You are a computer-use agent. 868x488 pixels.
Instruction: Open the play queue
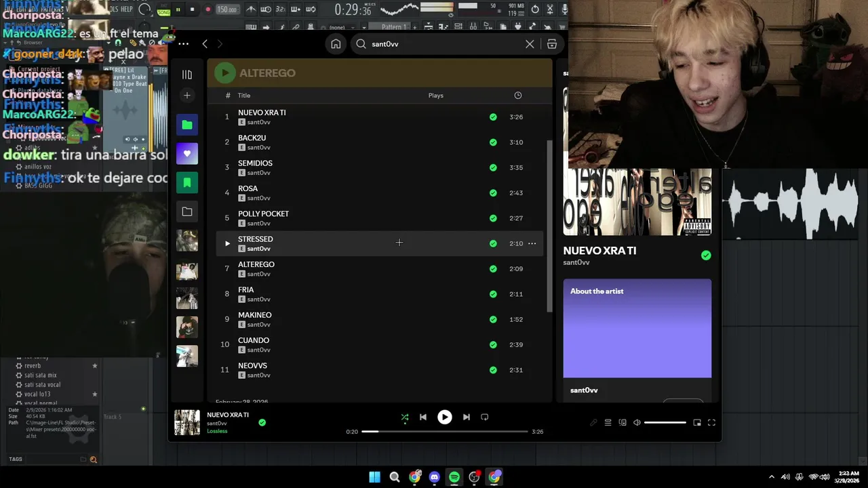(608, 423)
